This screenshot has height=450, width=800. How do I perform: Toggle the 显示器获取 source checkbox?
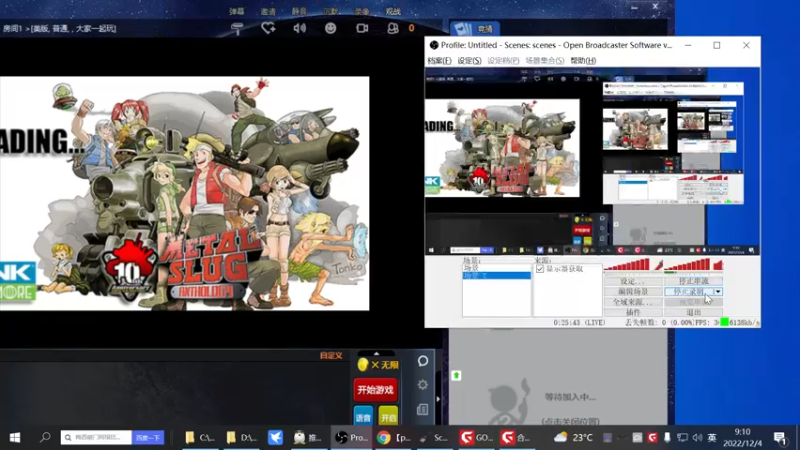tap(540, 269)
